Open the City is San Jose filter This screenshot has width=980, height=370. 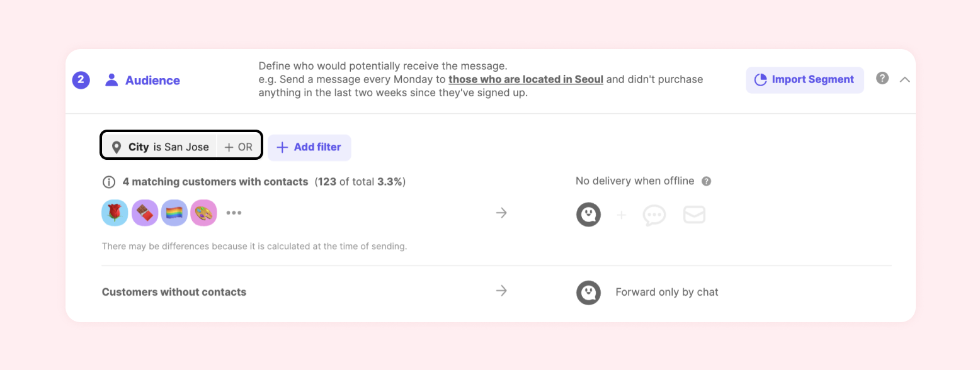[x=161, y=147]
